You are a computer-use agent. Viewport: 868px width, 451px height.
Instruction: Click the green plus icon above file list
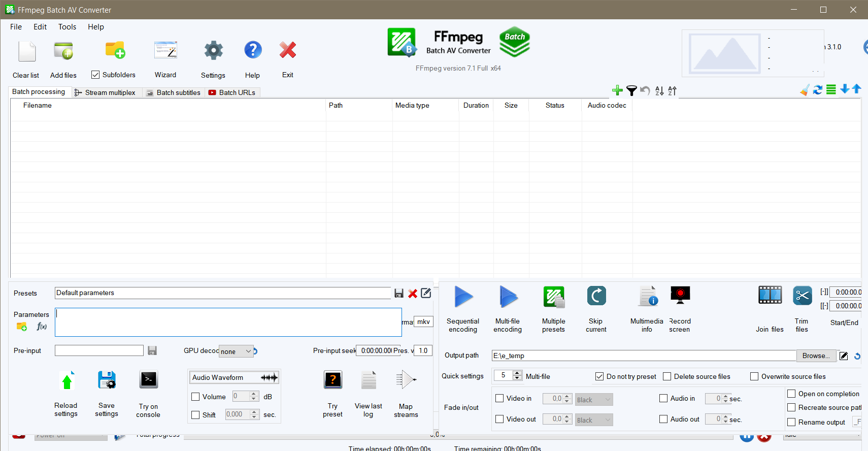pos(617,90)
